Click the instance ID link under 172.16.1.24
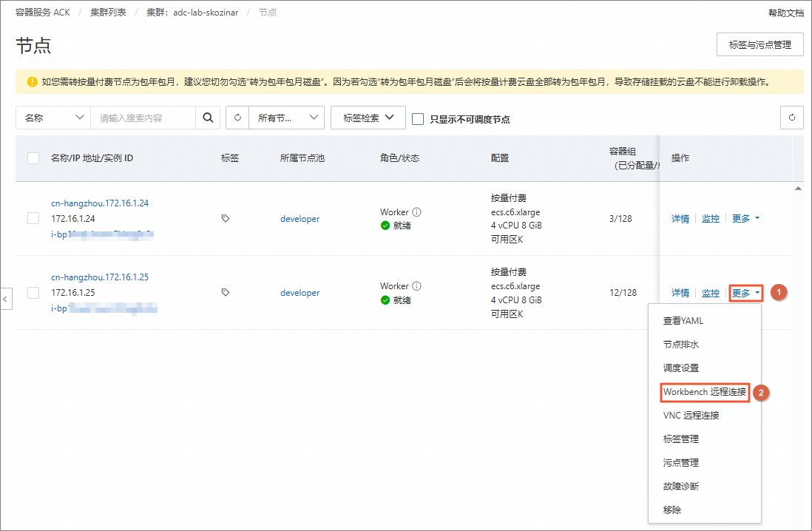The width and height of the screenshot is (812, 531). [x=102, y=234]
